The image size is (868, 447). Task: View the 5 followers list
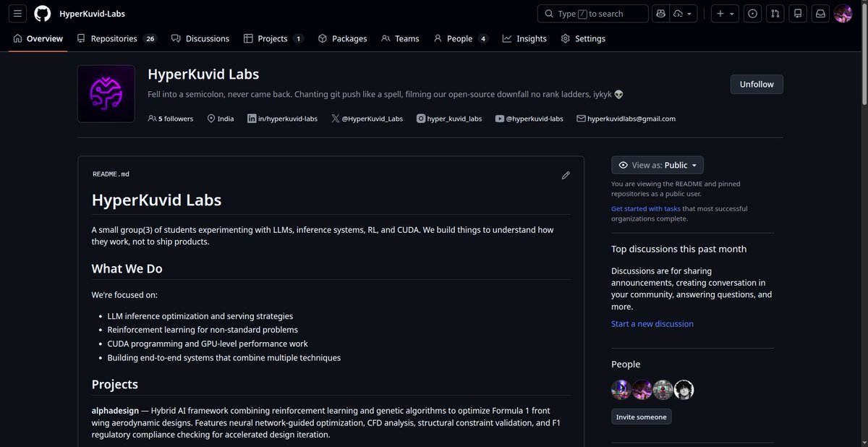171,119
